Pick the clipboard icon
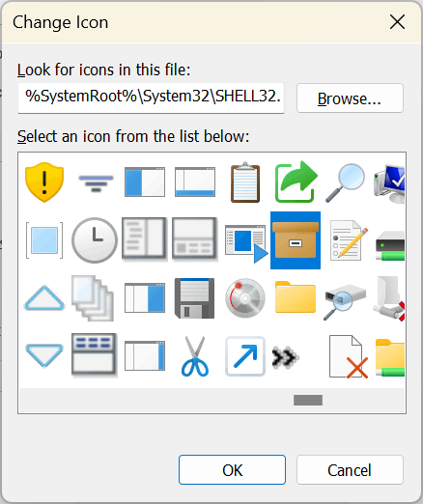 coord(245,182)
